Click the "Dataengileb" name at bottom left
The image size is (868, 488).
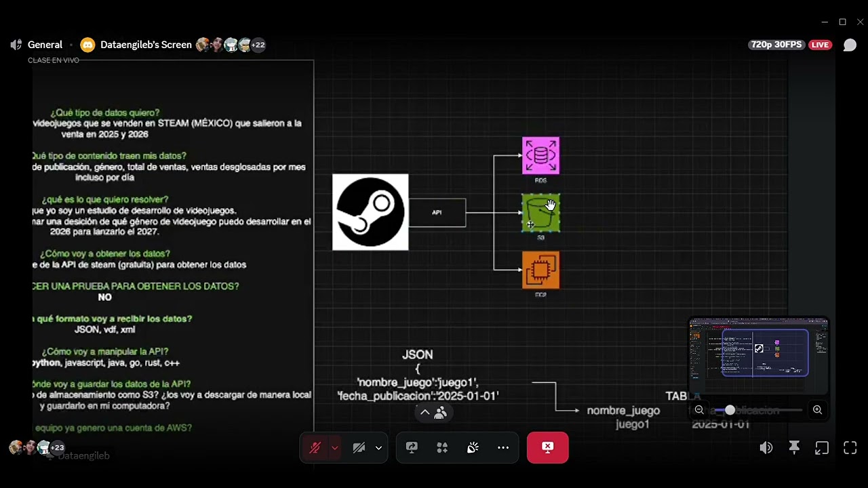coord(83,455)
